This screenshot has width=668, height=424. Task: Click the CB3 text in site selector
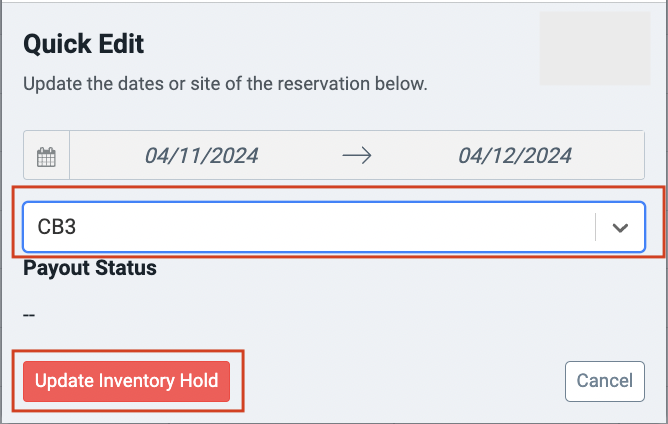(x=57, y=227)
